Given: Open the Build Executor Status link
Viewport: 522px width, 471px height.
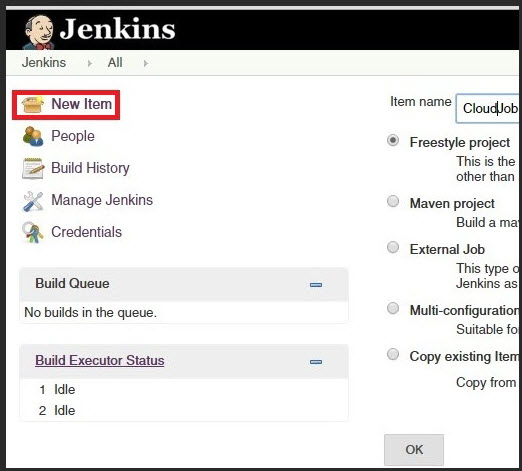Looking at the screenshot, I should (100, 360).
